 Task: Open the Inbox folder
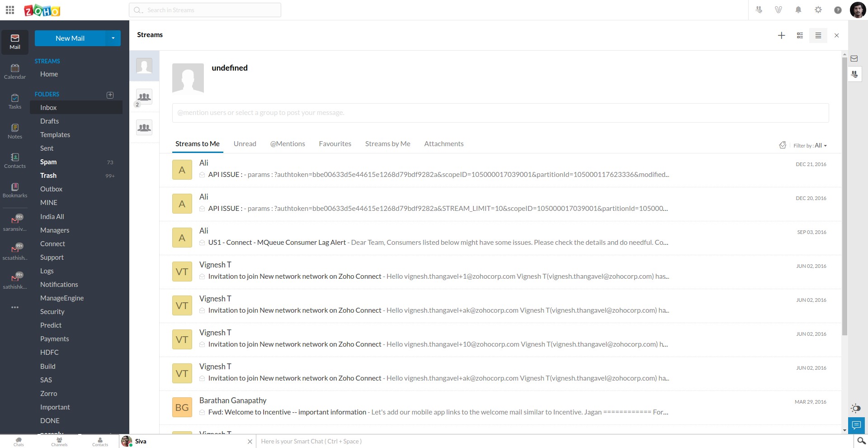click(x=76, y=107)
